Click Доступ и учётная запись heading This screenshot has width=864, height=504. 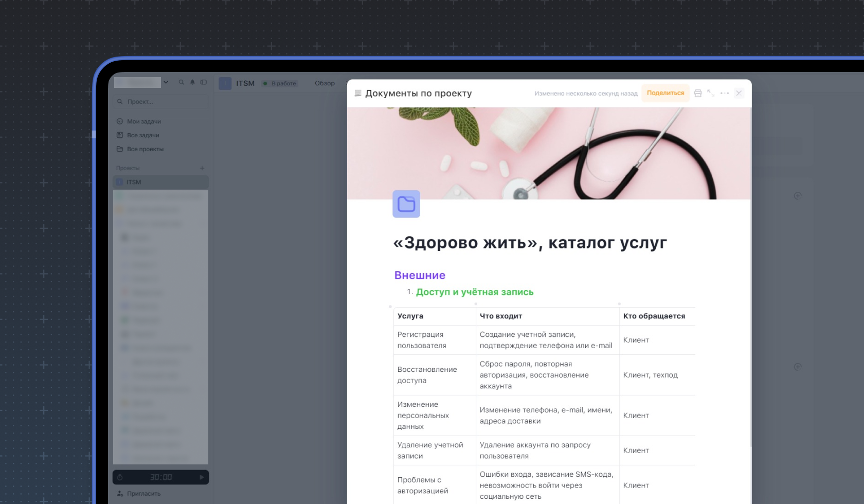[475, 292]
